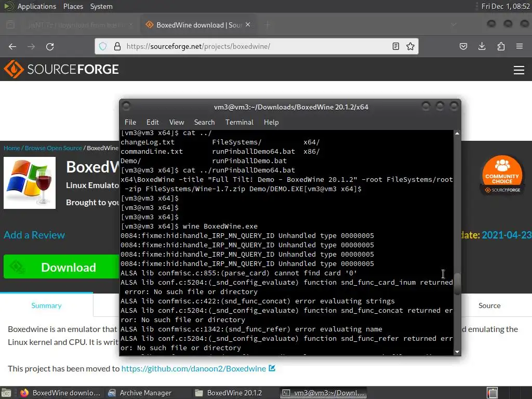532x399 pixels.
Task: Click the green Download button
Action: click(x=61, y=267)
